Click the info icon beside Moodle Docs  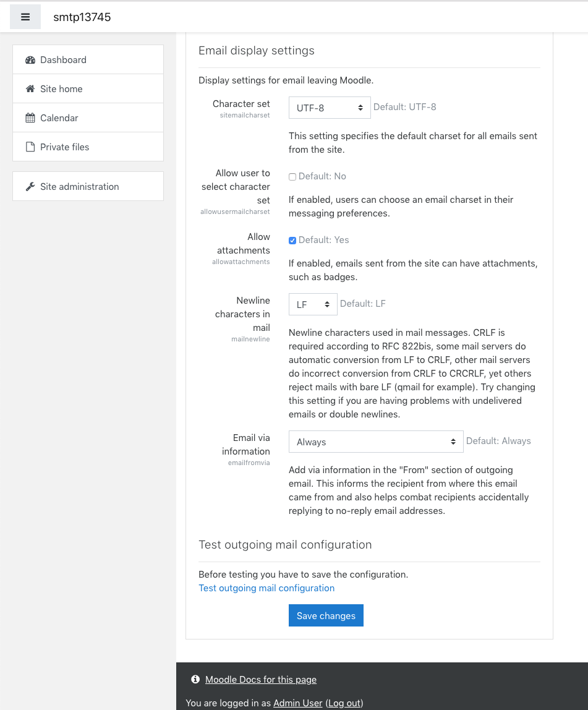[x=195, y=679]
